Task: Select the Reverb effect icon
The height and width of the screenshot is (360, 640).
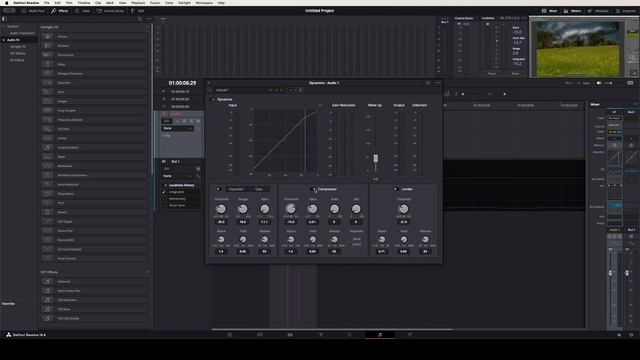Action: tap(47, 212)
